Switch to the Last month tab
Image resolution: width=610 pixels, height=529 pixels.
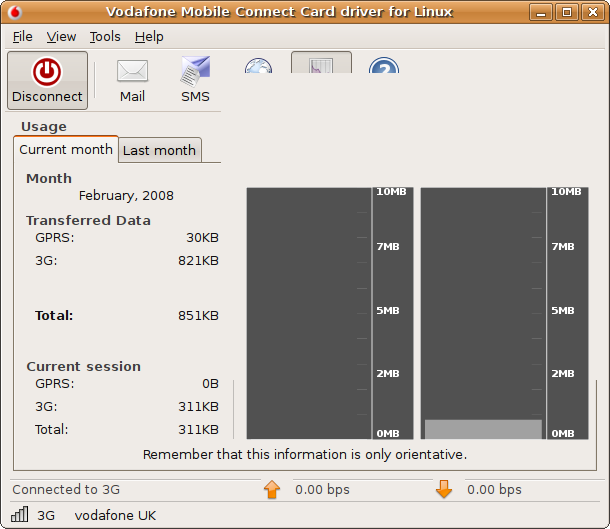159,150
